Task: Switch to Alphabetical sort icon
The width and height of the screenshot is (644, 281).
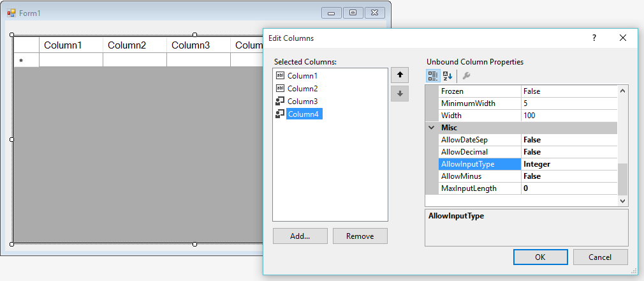Action: [448, 76]
